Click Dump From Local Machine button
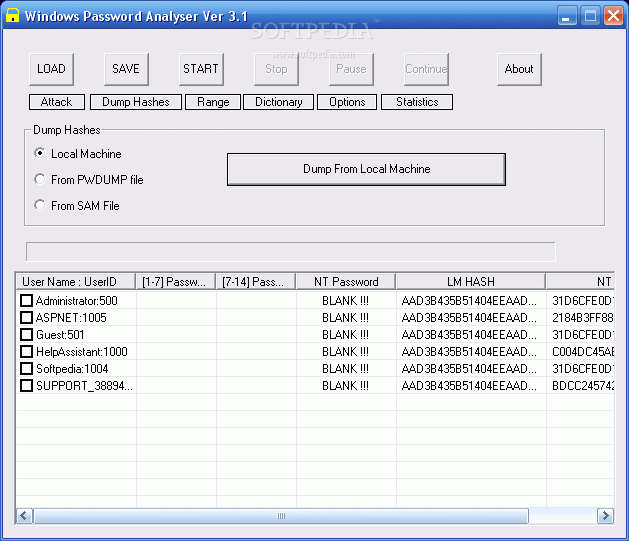Screen dimensions: 629x541 pos(366,169)
